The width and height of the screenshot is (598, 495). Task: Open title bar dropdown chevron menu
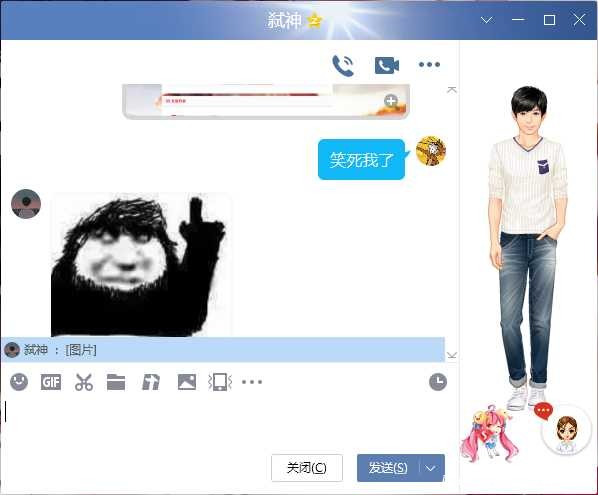487,20
